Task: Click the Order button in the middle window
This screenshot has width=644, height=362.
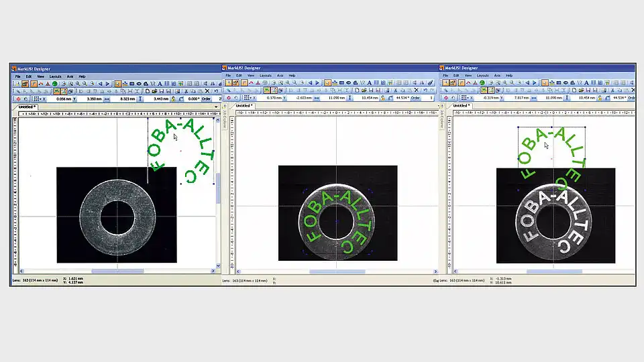Action: click(415, 98)
